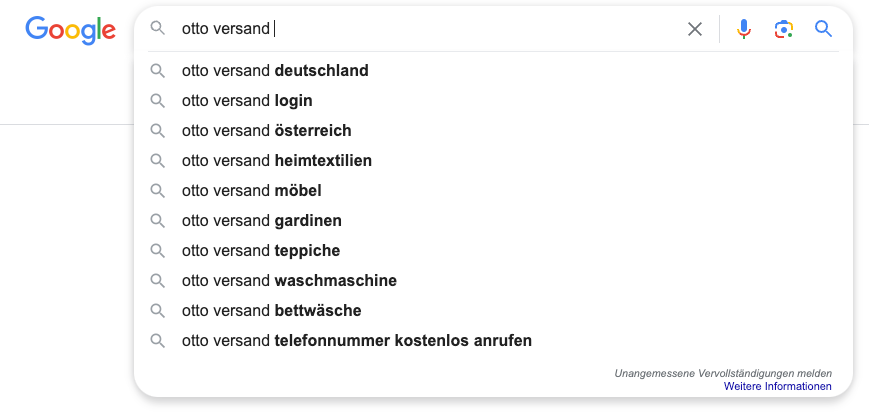Viewport: 869px width, 413px height.
Task: Select the 'otto versand heimtextilien' suggestion
Action: (276, 161)
